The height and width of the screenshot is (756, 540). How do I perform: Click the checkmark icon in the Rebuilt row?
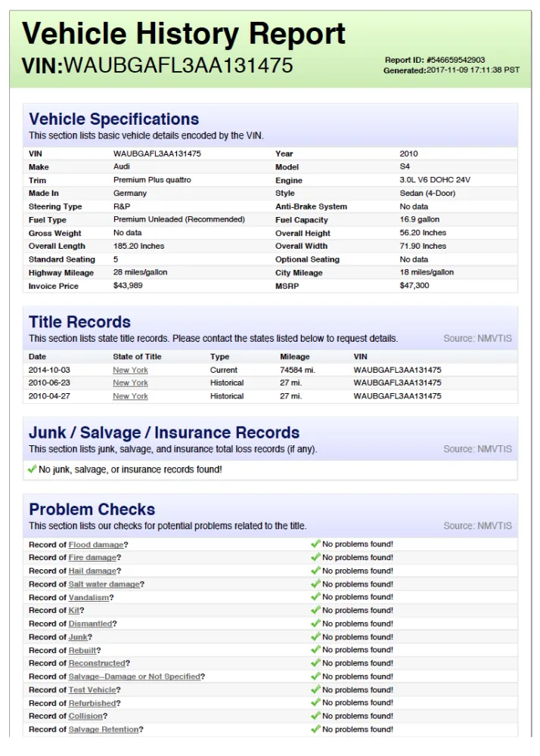click(316, 650)
